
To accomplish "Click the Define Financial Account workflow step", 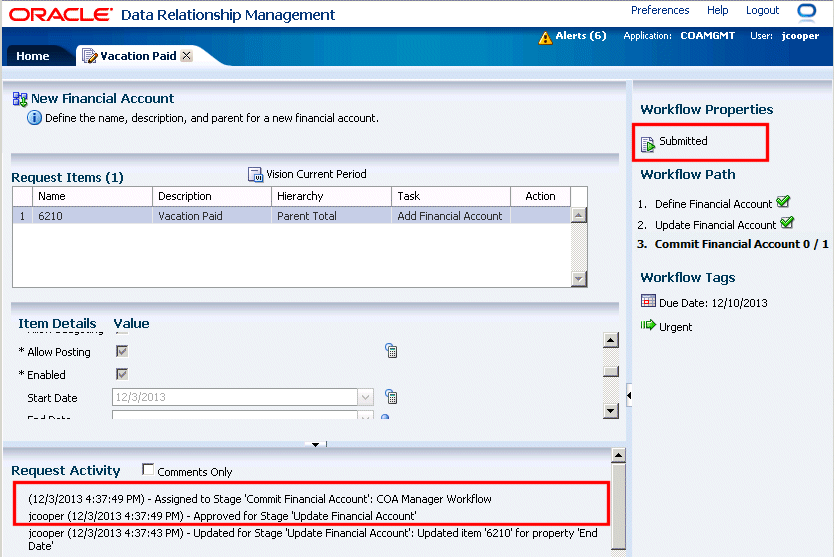I will pos(713,204).
